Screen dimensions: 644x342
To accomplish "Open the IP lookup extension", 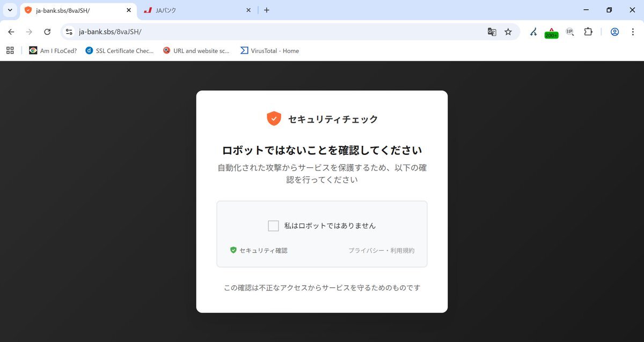I will click(x=570, y=32).
